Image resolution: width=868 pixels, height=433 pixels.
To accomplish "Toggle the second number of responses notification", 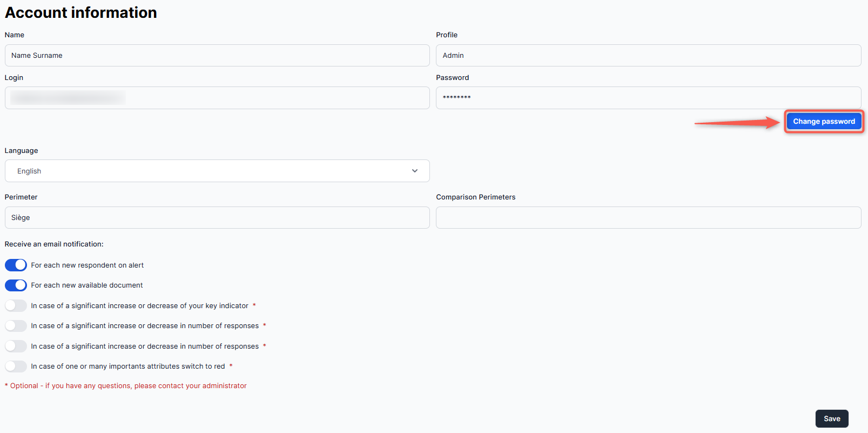I will [x=16, y=346].
